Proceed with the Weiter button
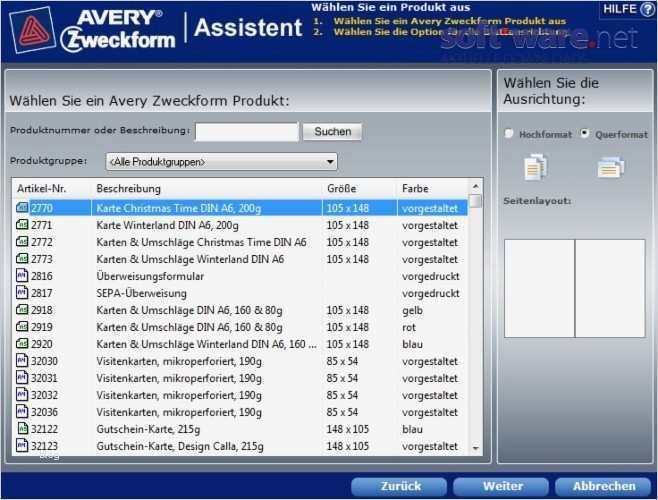This screenshot has height=500, width=658. (x=501, y=487)
